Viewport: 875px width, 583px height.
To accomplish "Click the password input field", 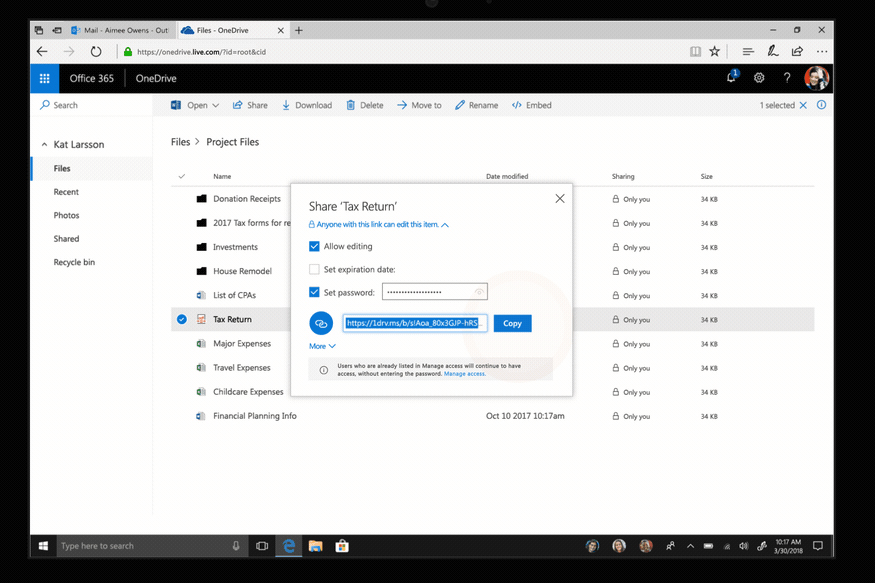I will coord(435,292).
